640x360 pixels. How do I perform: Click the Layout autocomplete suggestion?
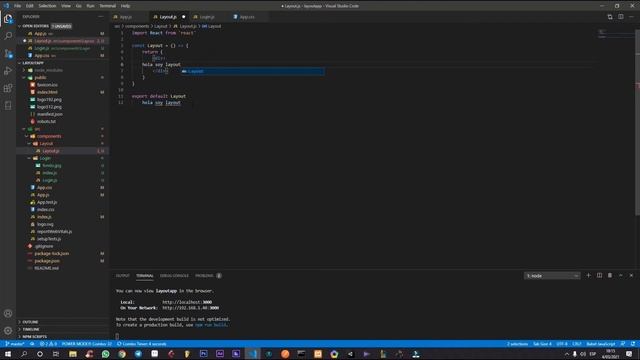[x=253, y=71]
